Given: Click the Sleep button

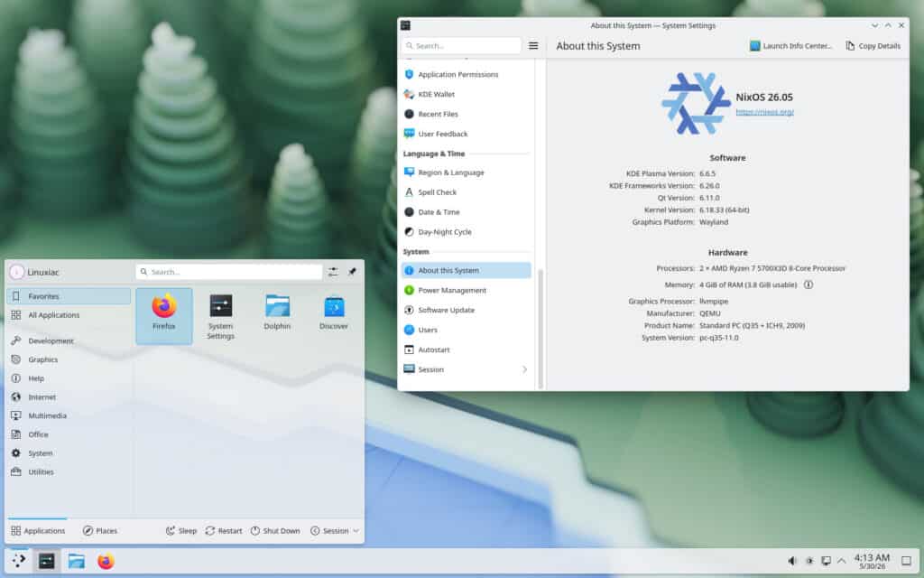Looking at the screenshot, I should click(x=180, y=531).
